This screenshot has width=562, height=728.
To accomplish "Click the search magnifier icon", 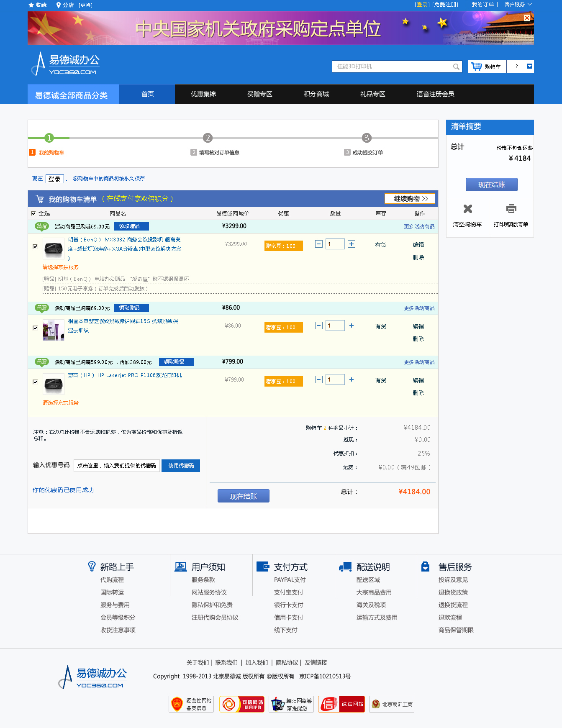I will [456, 67].
